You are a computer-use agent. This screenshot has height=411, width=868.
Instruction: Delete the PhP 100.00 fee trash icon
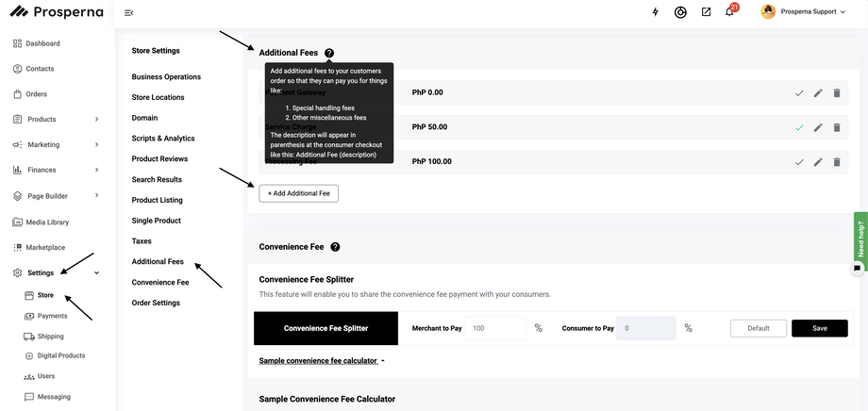pyautogui.click(x=836, y=162)
